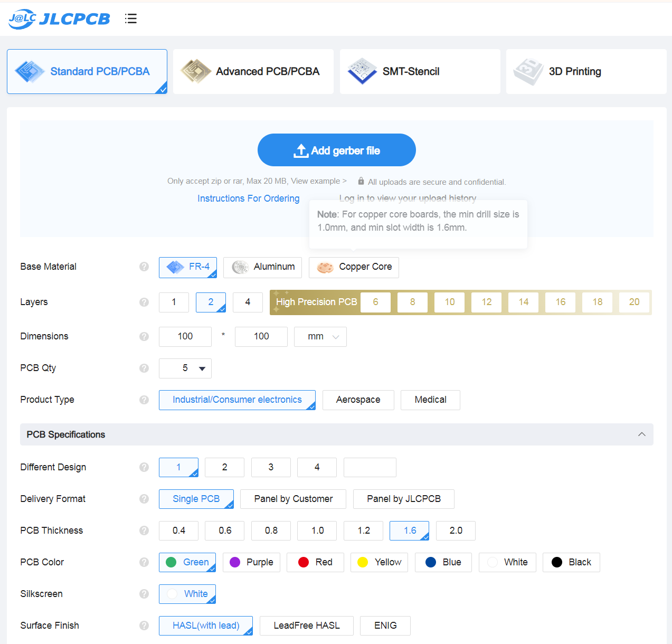This screenshot has height=644, width=672.
Task: Open help for Dimensions
Action: 144,336
